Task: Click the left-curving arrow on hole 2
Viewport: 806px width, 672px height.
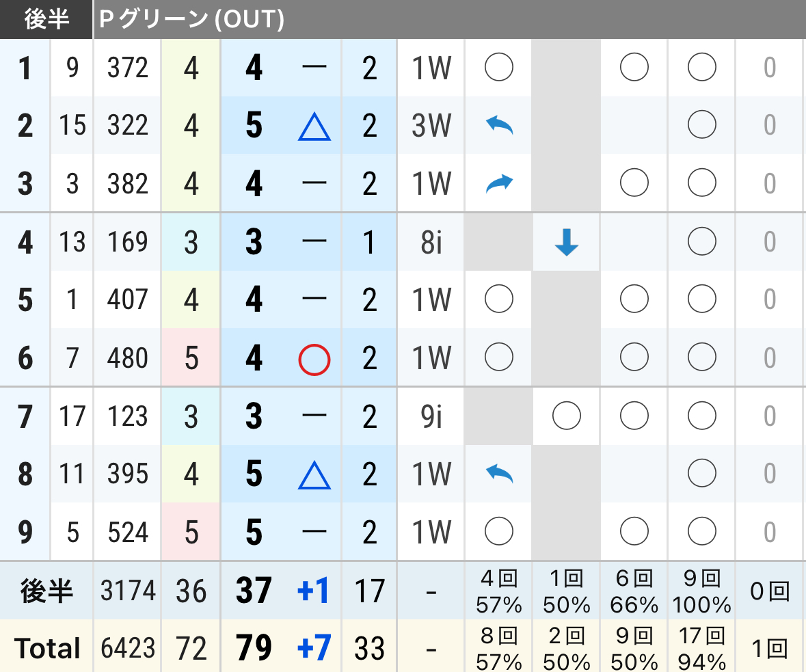Action: pos(499,125)
